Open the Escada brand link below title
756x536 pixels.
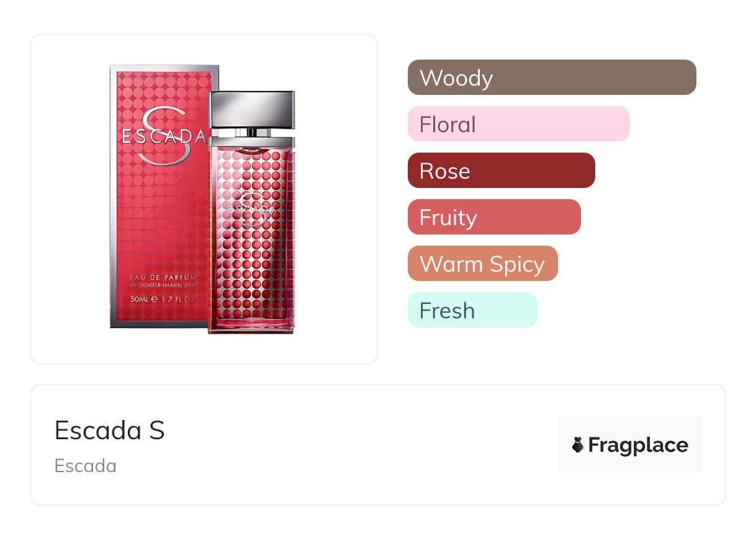[85, 466]
